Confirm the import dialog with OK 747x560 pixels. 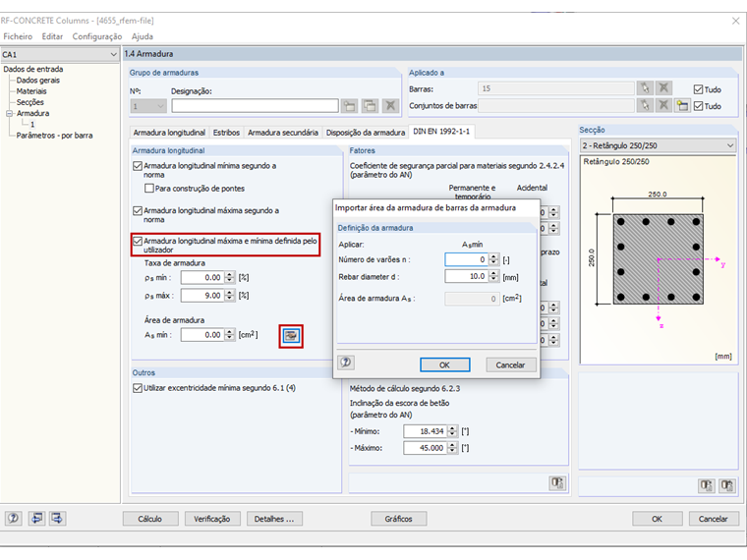[x=444, y=364]
